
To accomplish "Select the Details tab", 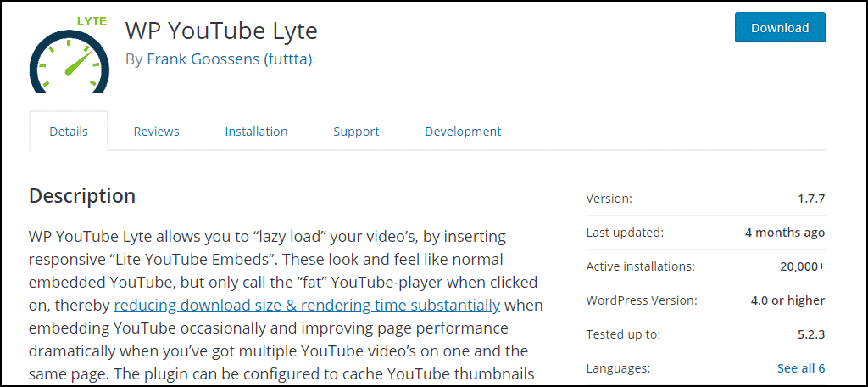I will 69,132.
